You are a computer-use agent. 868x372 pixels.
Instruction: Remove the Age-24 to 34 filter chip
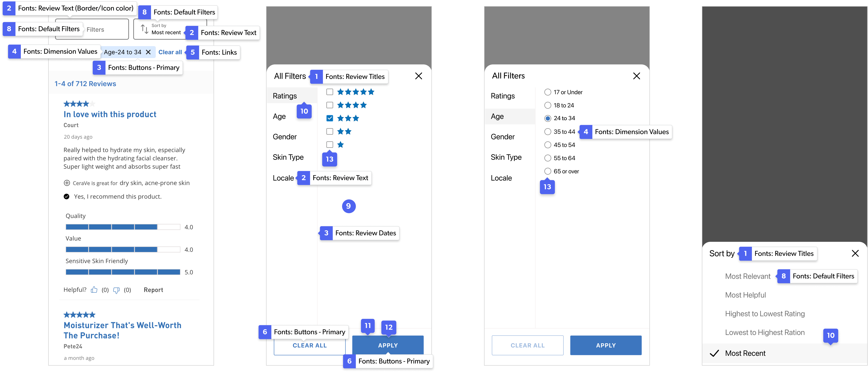[148, 52]
